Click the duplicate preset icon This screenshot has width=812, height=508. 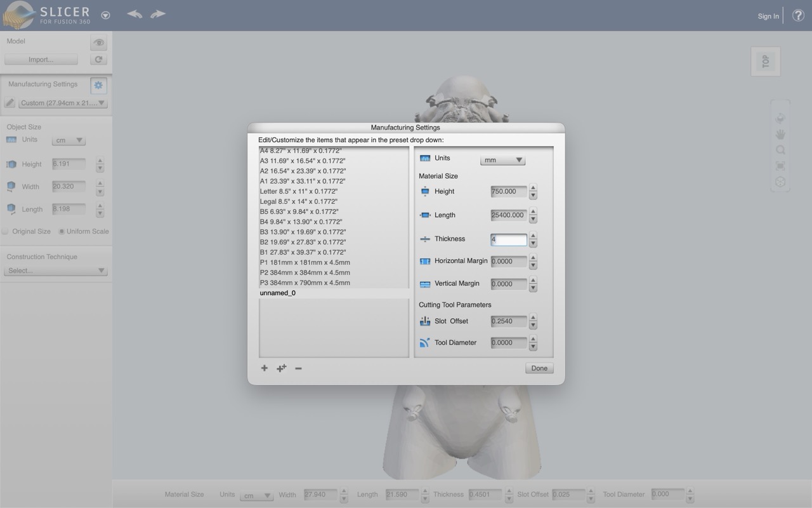(281, 368)
